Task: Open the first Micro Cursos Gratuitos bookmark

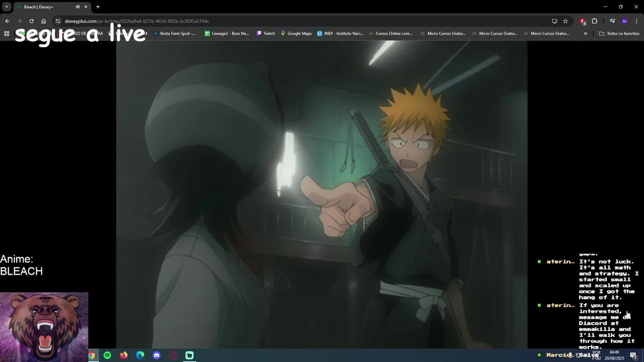Action: click(x=443, y=34)
